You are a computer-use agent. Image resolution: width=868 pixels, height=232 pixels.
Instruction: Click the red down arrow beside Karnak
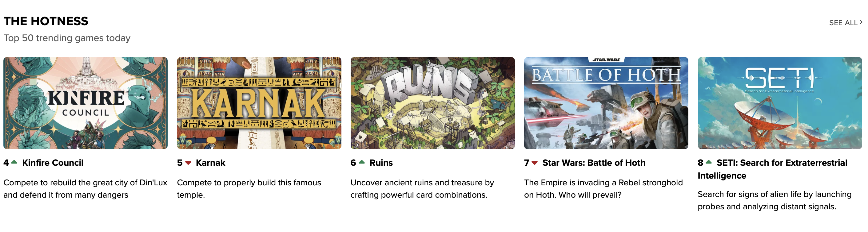[188, 163]
